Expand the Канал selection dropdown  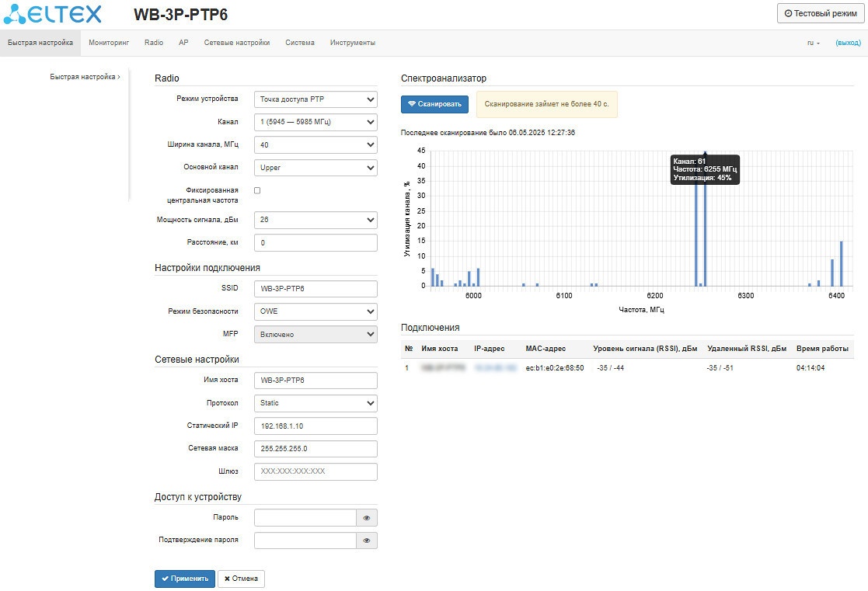pos(315,122)
